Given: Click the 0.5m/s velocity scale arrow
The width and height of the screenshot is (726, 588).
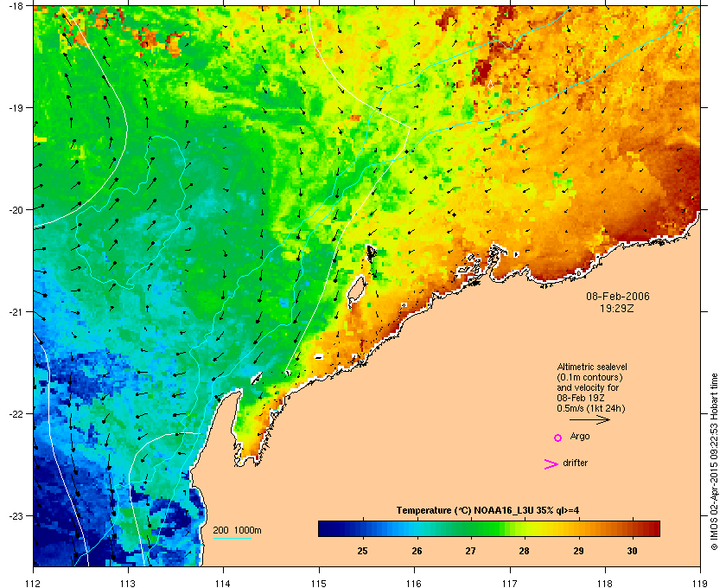Looking at the screenshot, I should pyautogui.click(x=589, y=419).
